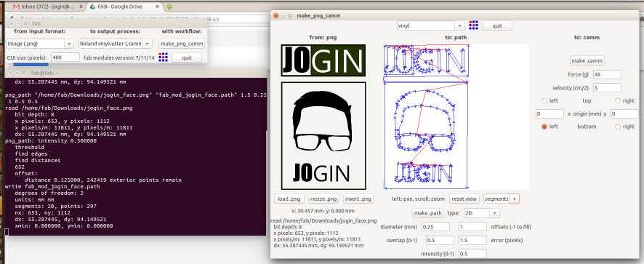Screen dimensions: 644x264
Task: Click the Google Drive icon on the FAB tab
Action: click(x=92, y=7)
